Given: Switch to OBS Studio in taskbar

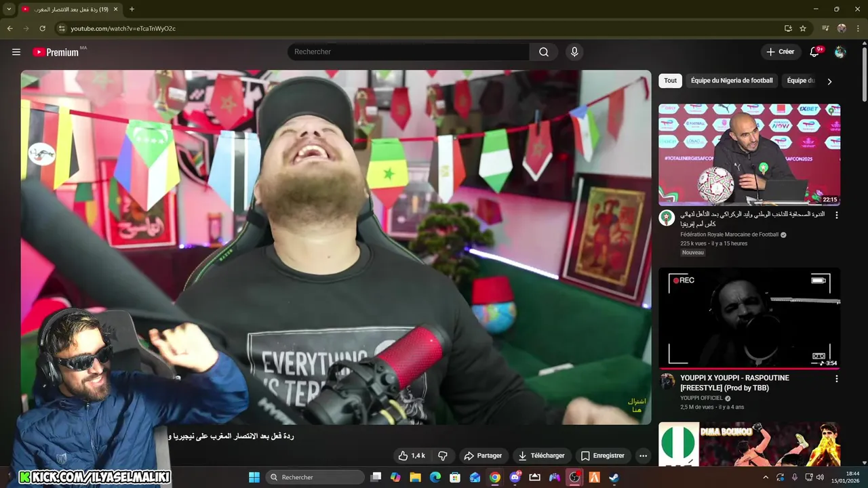Looking at the screenshot, I should [x=574, y=477].
